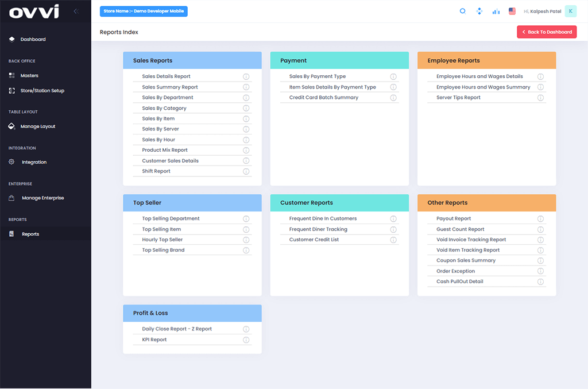588x389 pixels.
Task: Open Top Selling Department report
Action: (x=171, y=218)
